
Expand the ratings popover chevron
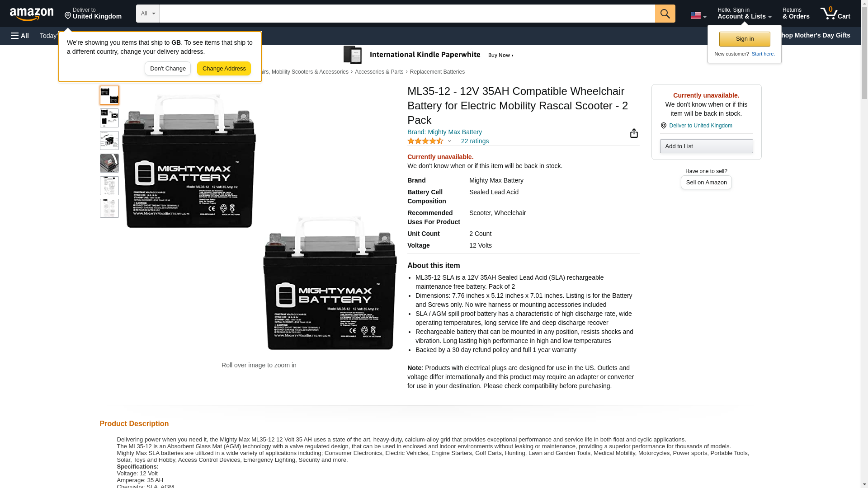[x=449, y=141]
